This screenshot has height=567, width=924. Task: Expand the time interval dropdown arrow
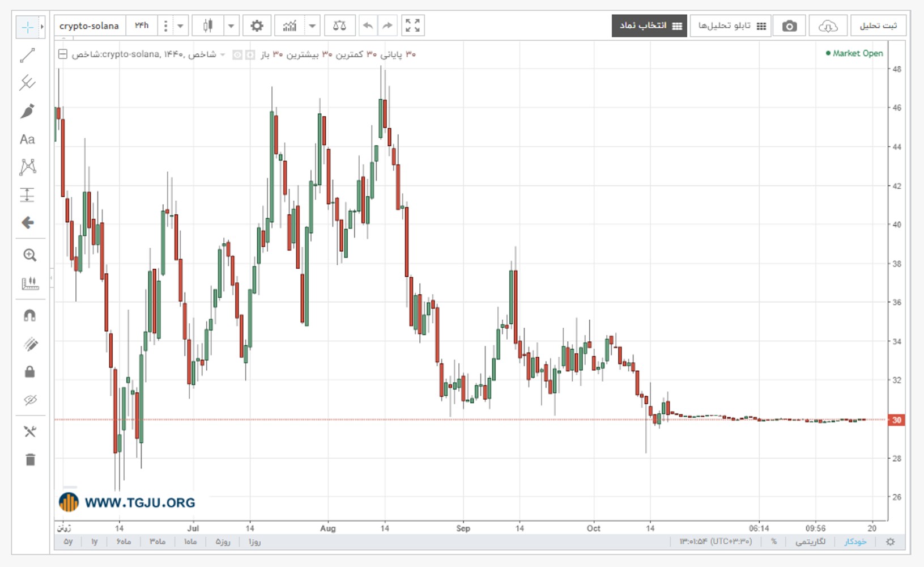[x=180, y=26]
